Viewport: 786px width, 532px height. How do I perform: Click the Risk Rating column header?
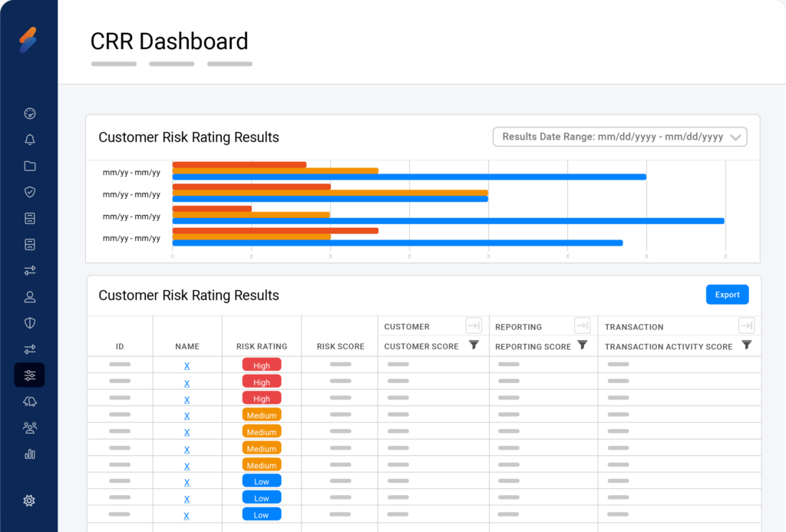pos(262,346)
